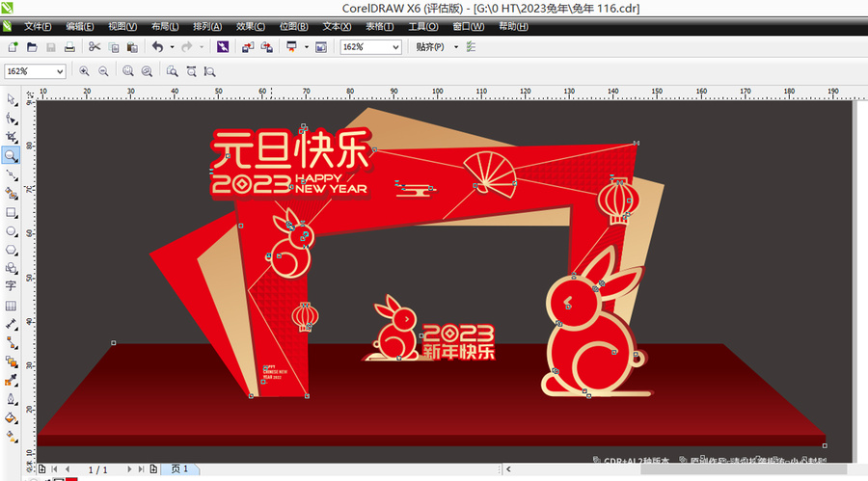The width and height of the screenshot is (868, 481).
Task: Click the Save disk icon
Action: coord(51,47)
